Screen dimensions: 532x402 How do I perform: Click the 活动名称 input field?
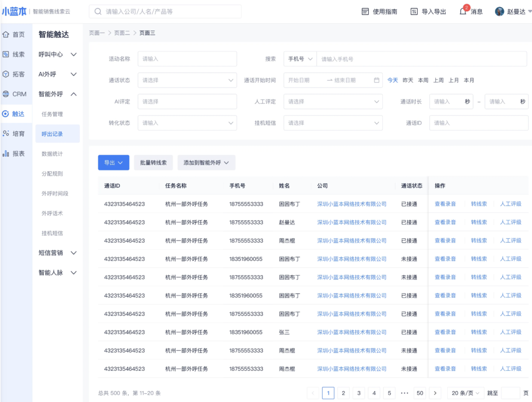click(187, 59)
